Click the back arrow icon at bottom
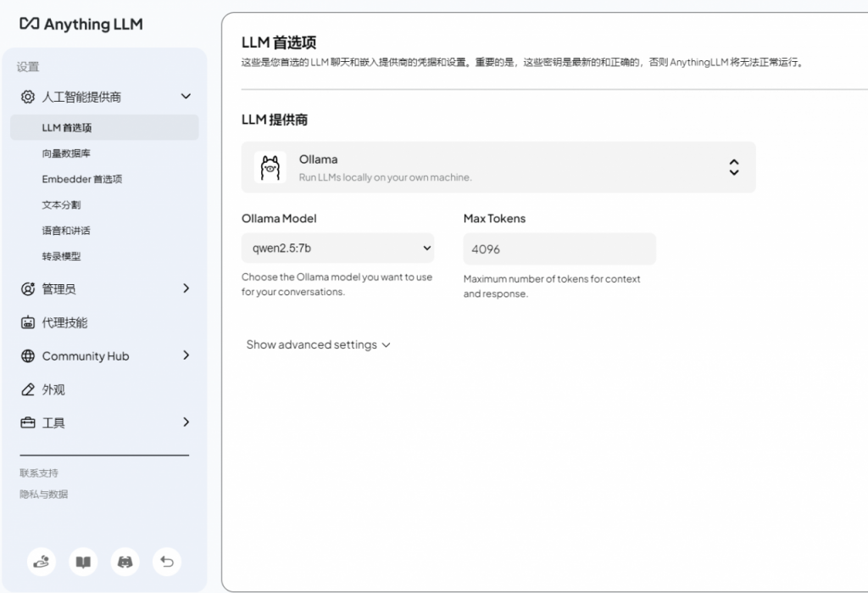 (x=167, y=562)
